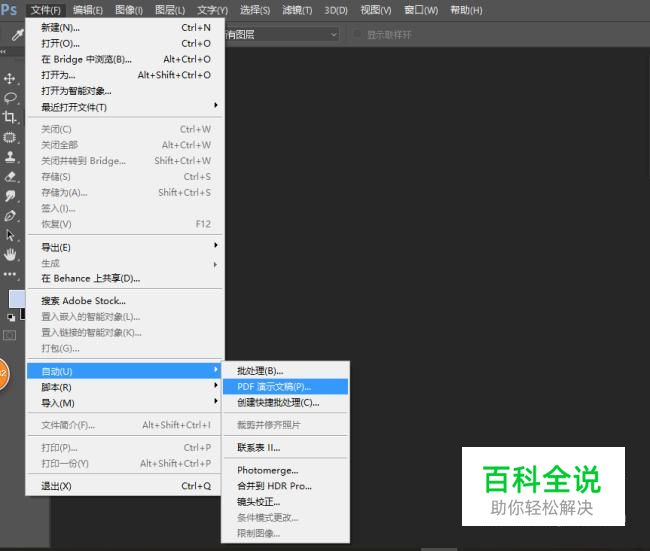Choose 新建(N)... from File menu
Image resolution: width=650 pixels, height=551 pixels.
124,28
